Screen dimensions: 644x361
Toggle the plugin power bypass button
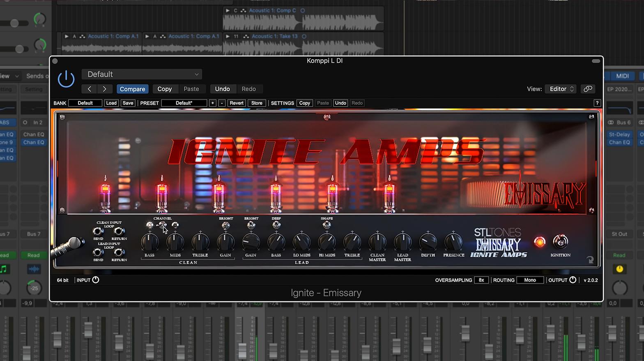pyautogui.click(x=66, y=79)
